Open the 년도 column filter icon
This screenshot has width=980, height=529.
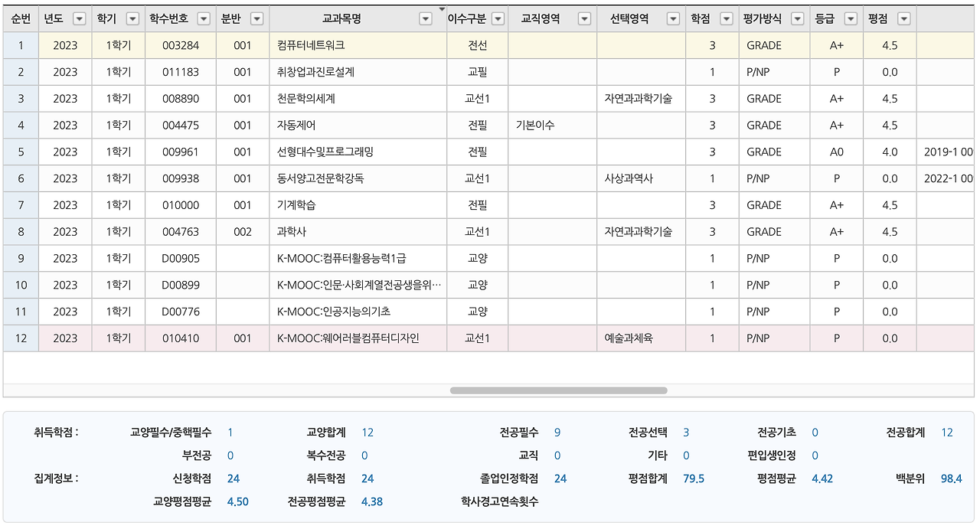81,18
